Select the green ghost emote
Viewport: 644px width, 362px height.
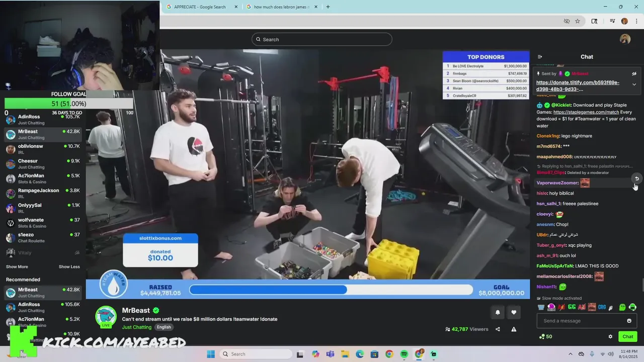point(622,307)
